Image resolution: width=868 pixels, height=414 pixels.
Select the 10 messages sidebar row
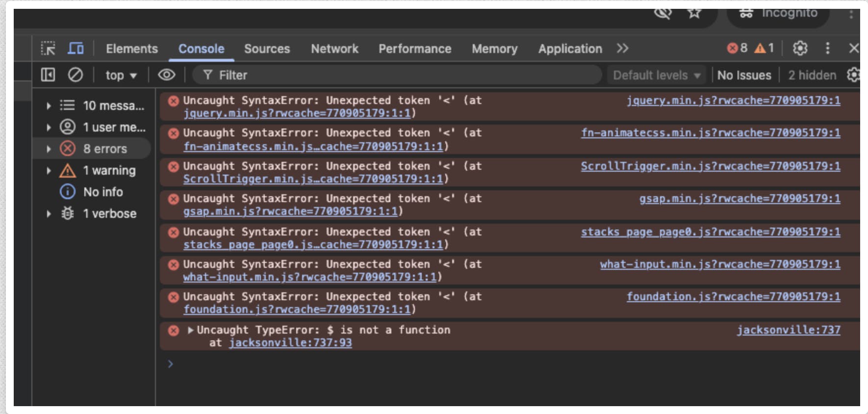pos(92,105)
